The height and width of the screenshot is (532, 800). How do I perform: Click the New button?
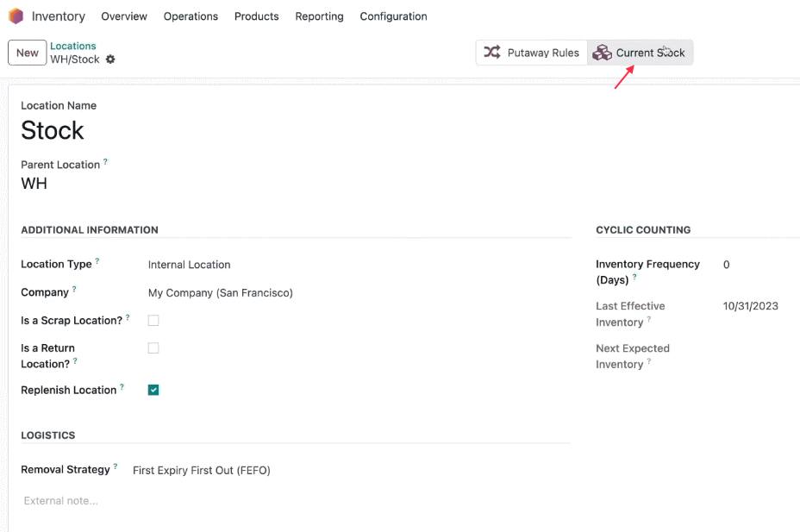coord(27,53)
